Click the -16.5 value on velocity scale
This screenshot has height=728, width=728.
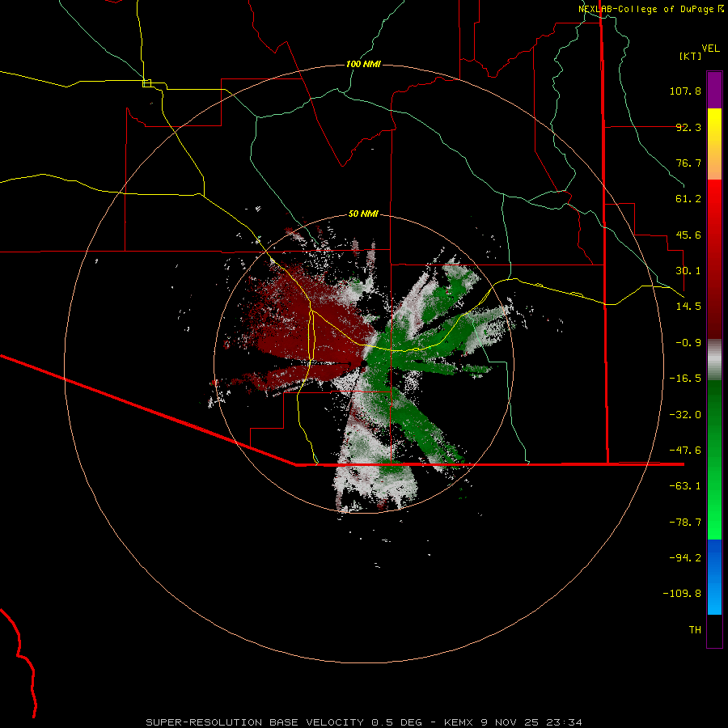coord(685,379)
